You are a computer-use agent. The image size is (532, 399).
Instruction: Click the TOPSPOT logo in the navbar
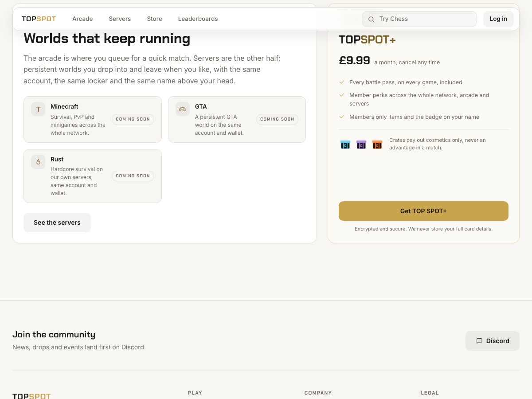[39, 19]
